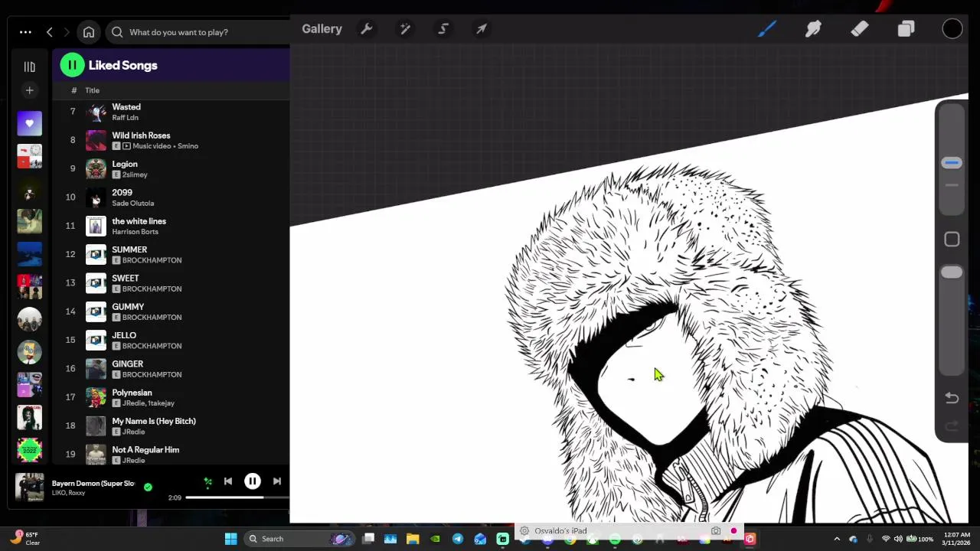
Task: Click the 'What do you want to play?' search field
Action: [199, 32]
